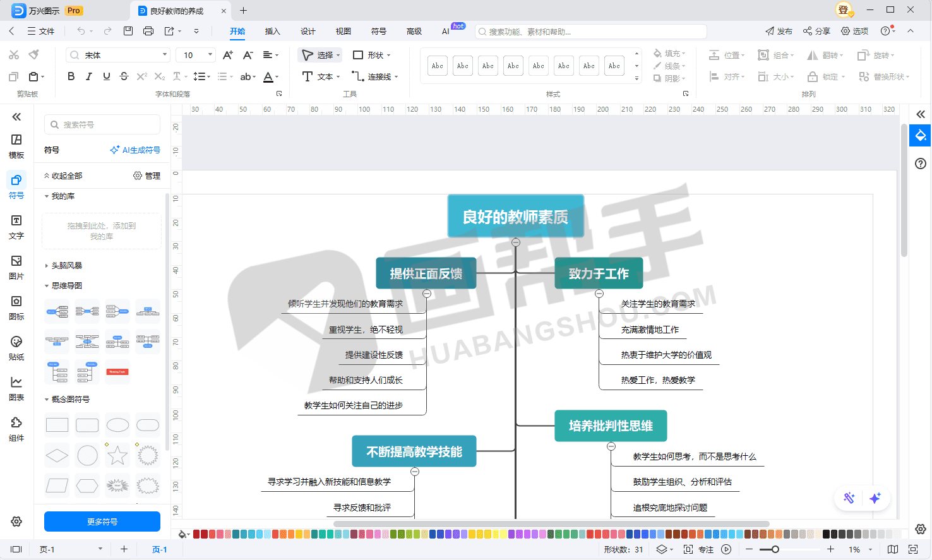Image resolution: width=932 pixels, height=560 pixels.
Task: Click the AI生成符号 link
Action: [135, 150]
